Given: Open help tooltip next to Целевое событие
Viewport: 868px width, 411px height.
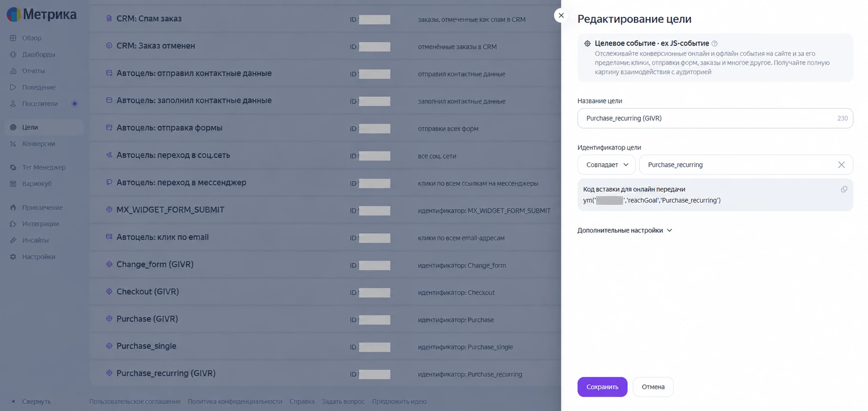Looking at the screenshot, I should click(x=714, y=43).
